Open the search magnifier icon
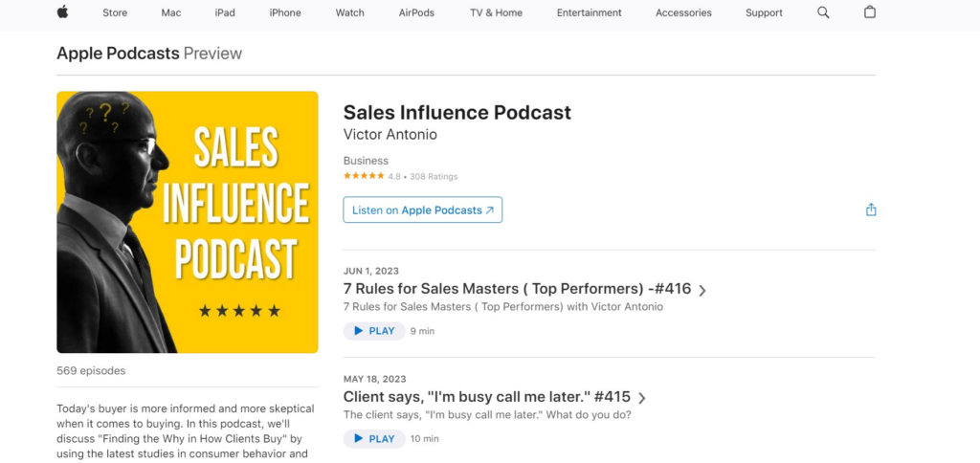 pos(823,12)
